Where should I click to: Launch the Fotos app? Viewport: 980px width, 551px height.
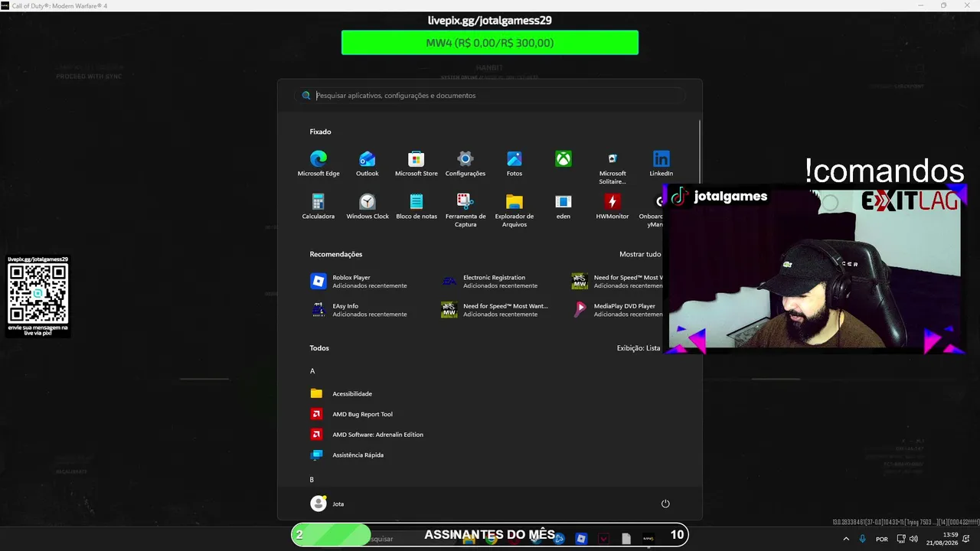click(514, 163)
